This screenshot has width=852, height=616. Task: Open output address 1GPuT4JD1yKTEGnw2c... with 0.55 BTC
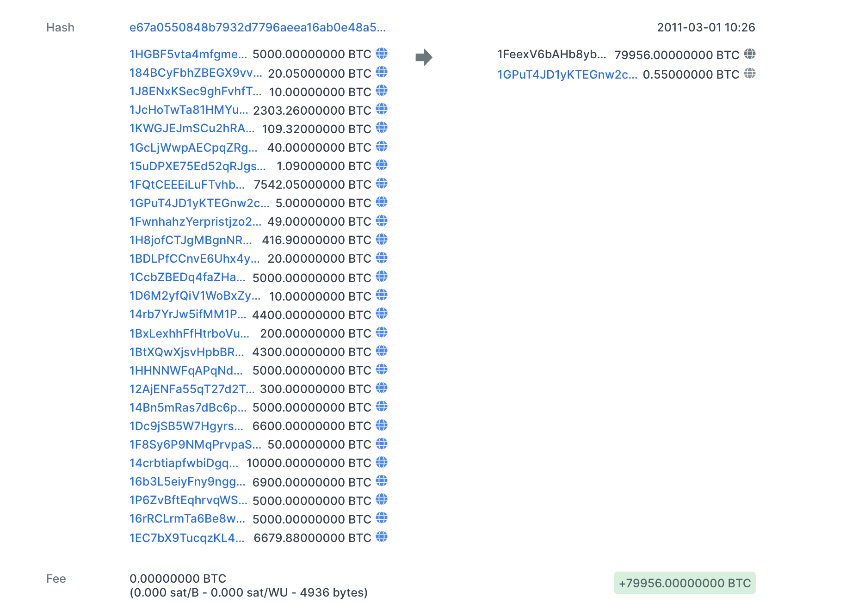coord(567,74)
